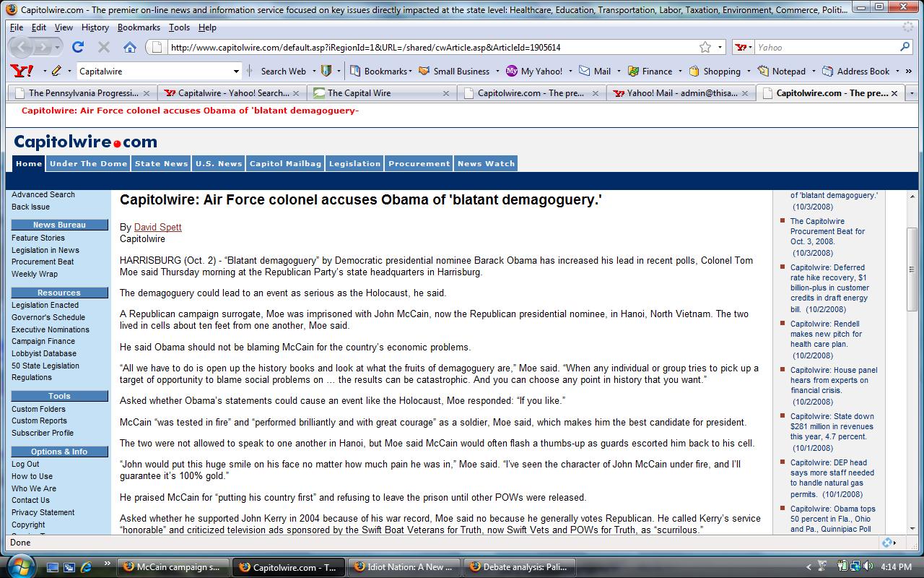This screenshot has height=578, width=924.
Task: Open the Lobbyist Database sidebar link
Action: 43,353
